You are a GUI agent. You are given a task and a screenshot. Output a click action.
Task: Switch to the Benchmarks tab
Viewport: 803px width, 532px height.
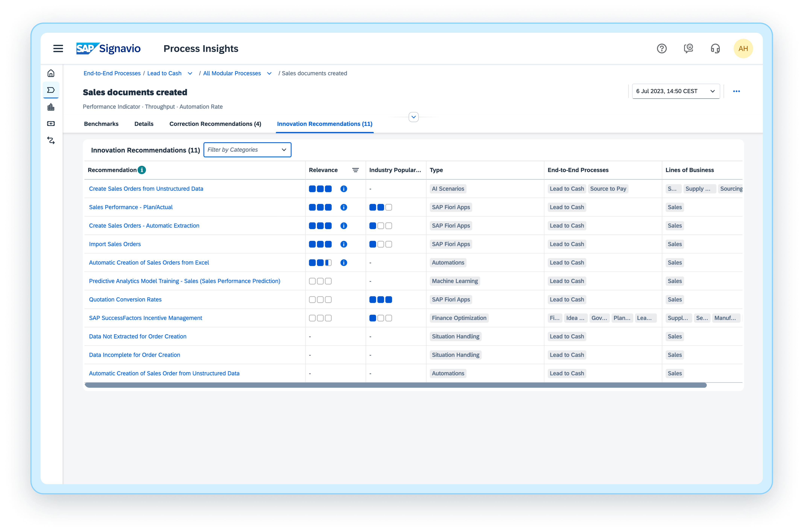point(101,124)
